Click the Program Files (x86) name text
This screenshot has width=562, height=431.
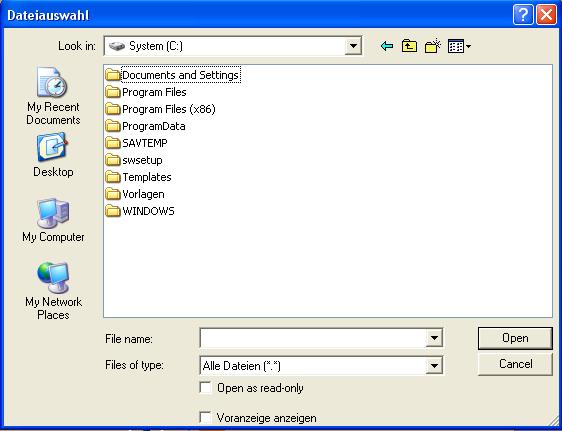click(x=169, y=109)
